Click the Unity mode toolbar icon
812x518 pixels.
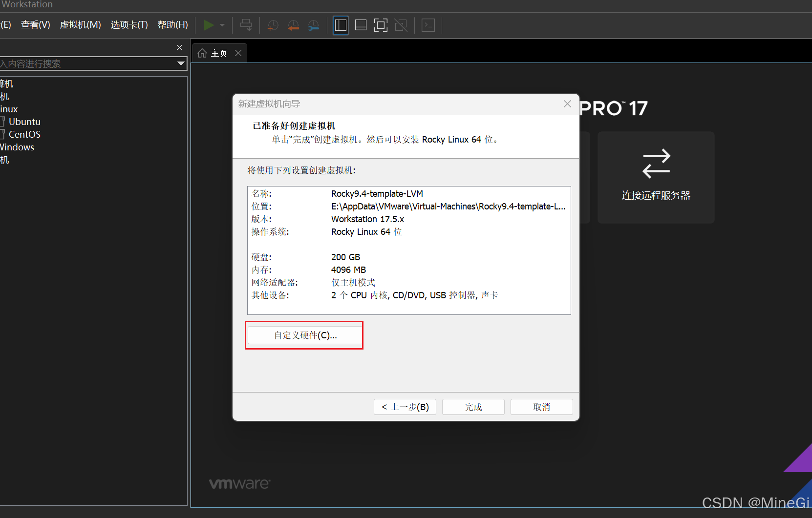pyautogui.click(x=401, y=25)
